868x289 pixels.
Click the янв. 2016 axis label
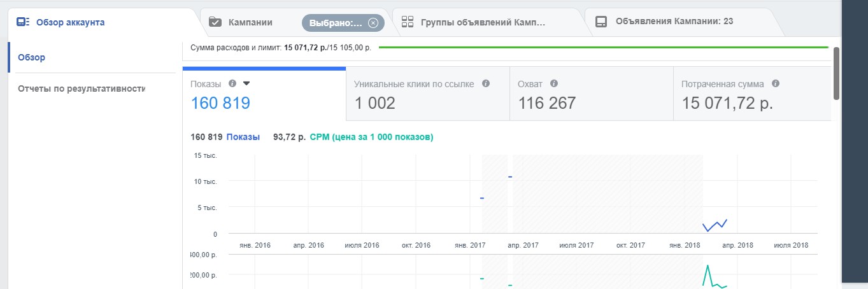tap(255, 245)
